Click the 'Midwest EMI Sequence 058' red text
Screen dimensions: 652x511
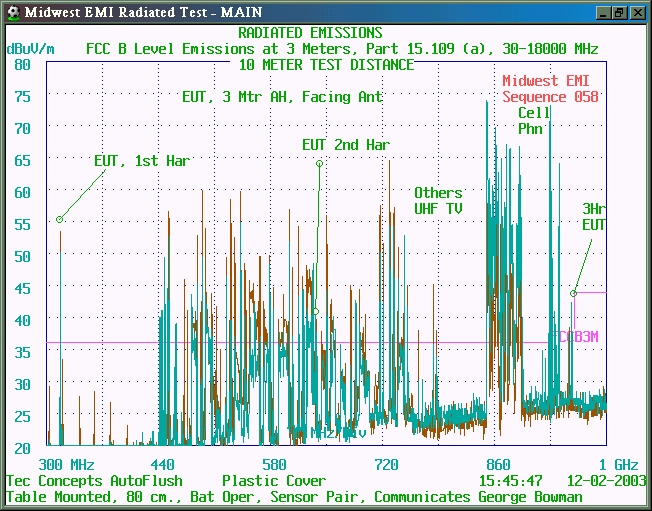coord(550,89)
